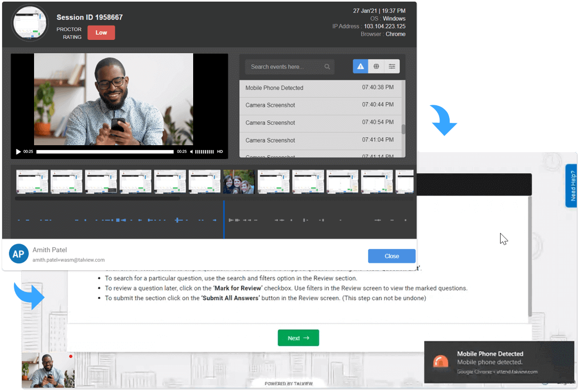The width and height of the screenshot is (580, 392).
Task: Select the warning triangle alerts filter
Action: coord(360,66)
